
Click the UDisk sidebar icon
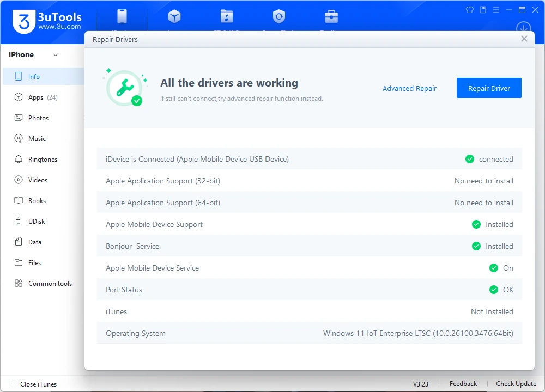19,221
